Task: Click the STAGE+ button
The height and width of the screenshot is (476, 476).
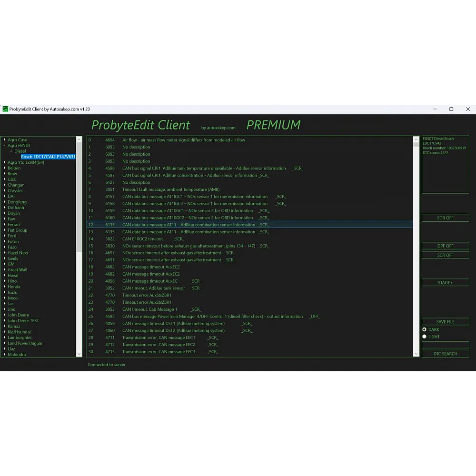Action: [x=445, y=283]
